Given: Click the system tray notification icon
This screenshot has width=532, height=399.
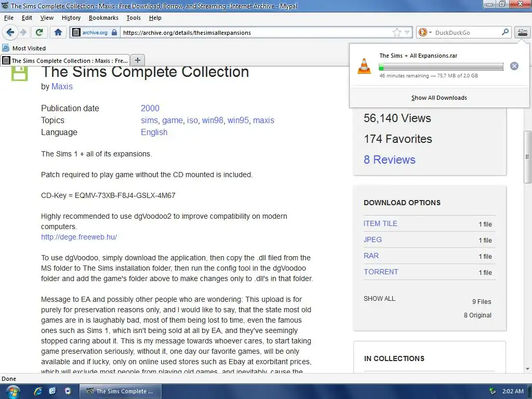Looking at the screenshot, I should (493, 391).
